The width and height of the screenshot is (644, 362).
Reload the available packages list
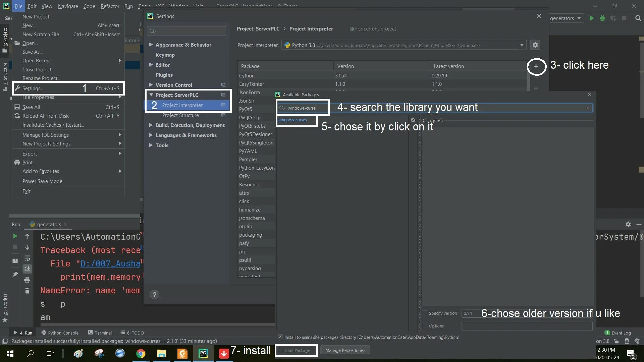[413, 120]
